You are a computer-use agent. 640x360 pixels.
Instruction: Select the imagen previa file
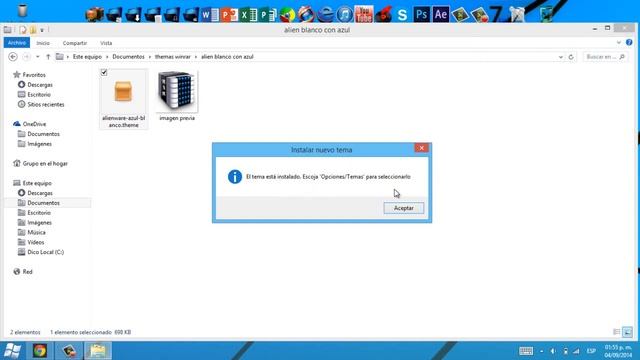coord(177,96)
